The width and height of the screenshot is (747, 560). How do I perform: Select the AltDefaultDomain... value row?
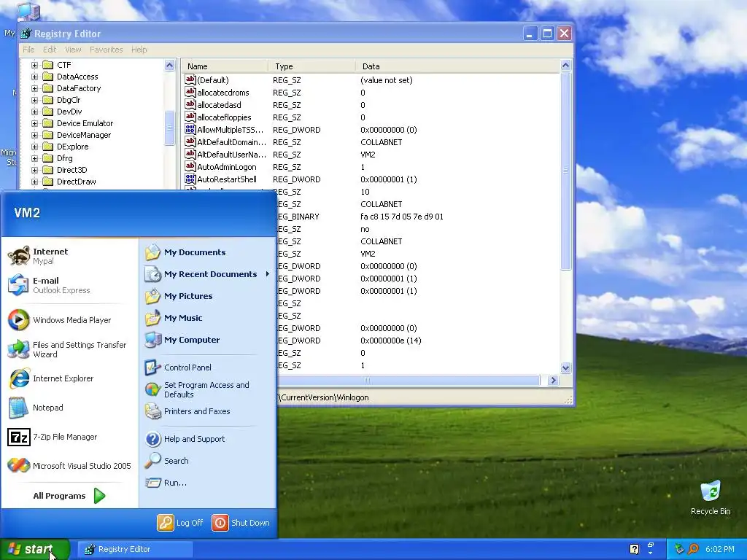[225, 142]
